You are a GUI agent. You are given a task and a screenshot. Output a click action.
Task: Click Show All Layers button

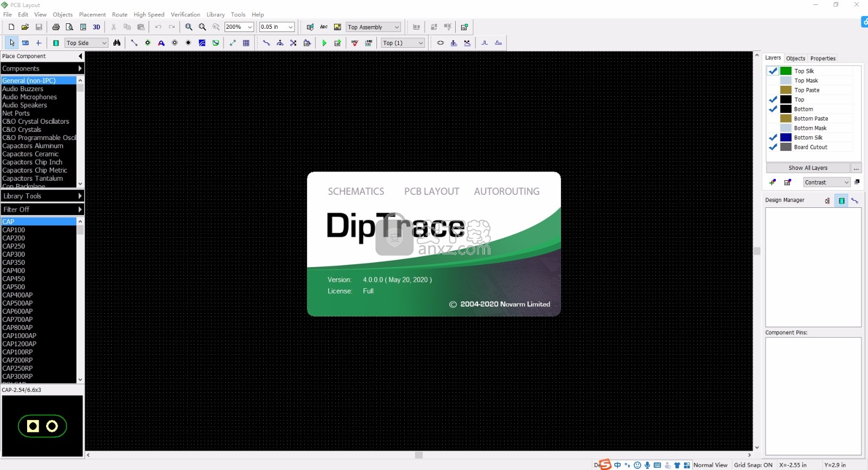pyautogui.click(x=808, y=168)
